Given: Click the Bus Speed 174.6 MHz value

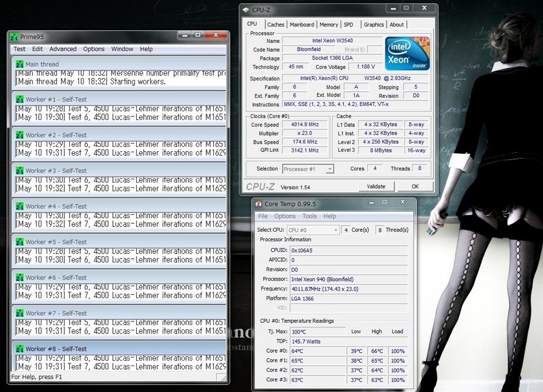Looking at the screenshot, I should pos(305,142).
